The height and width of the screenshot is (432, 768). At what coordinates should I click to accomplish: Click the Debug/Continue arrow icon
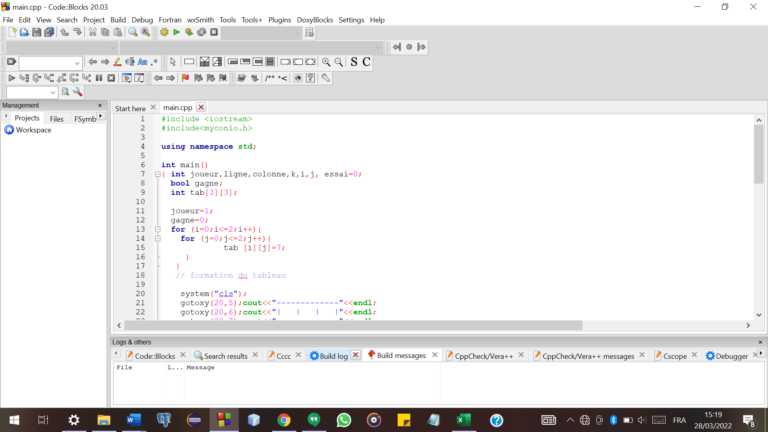(x=12, y=77)
